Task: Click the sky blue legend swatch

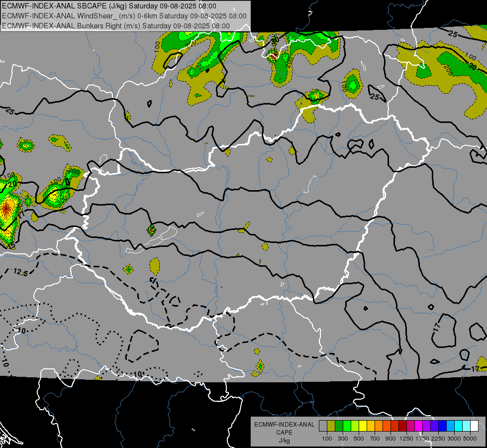Action: [450, 426]
